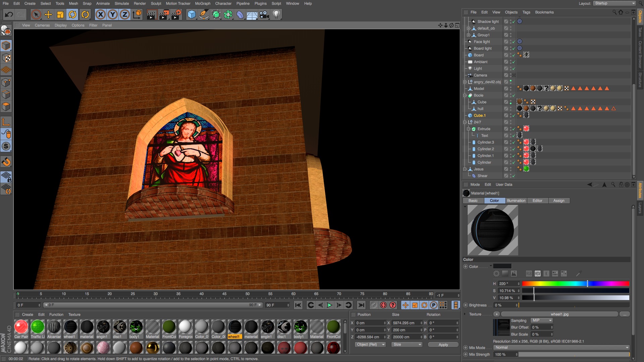Switch to the Illumination tab
Viewport: 644px width, 362px height.
pos(516,200)
